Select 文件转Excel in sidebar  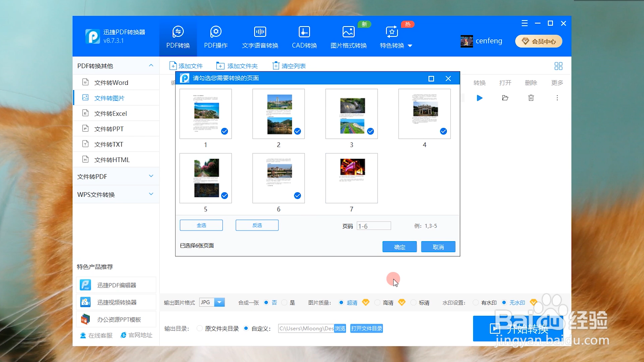(x=110, y=113)
